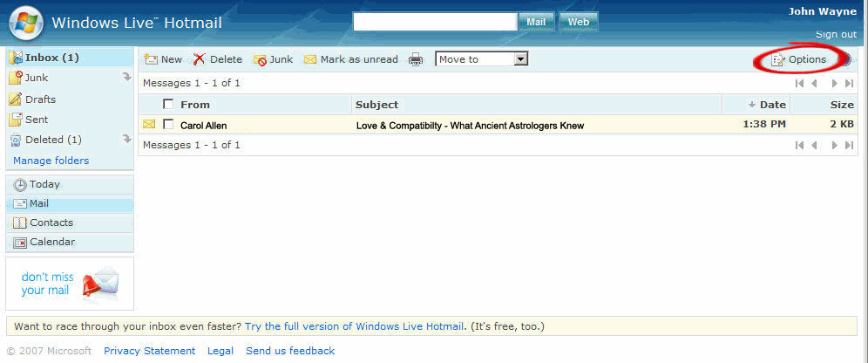The height and width of the screenshot is (363, 868).
Task: Sort by the Subject column header
Action: click(376, 105)
